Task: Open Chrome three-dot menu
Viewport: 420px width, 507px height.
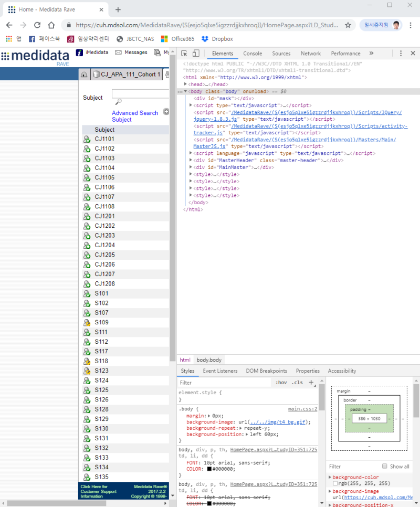Action: [411, 25]
